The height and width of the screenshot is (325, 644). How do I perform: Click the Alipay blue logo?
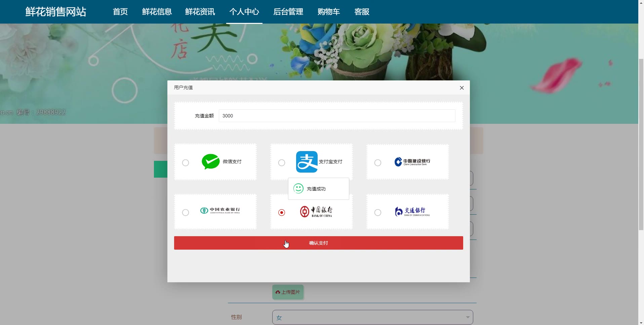(x=307, y=162)
